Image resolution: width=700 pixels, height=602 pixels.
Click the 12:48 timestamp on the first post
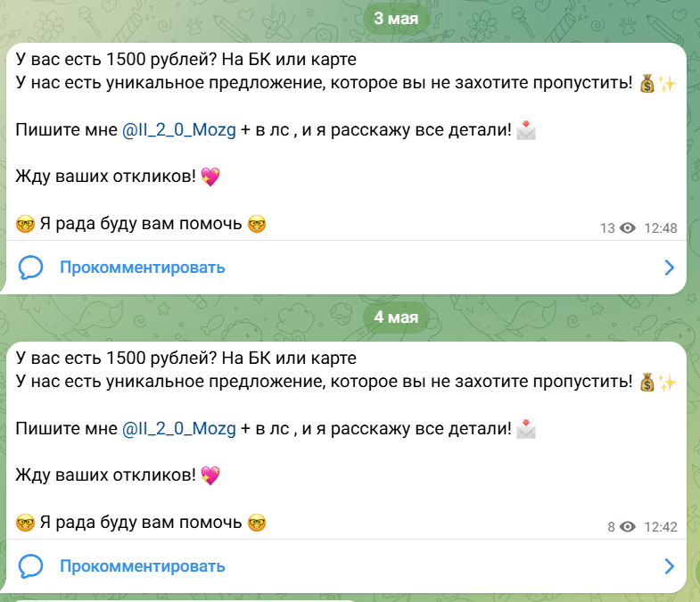[x=660, y=228]
